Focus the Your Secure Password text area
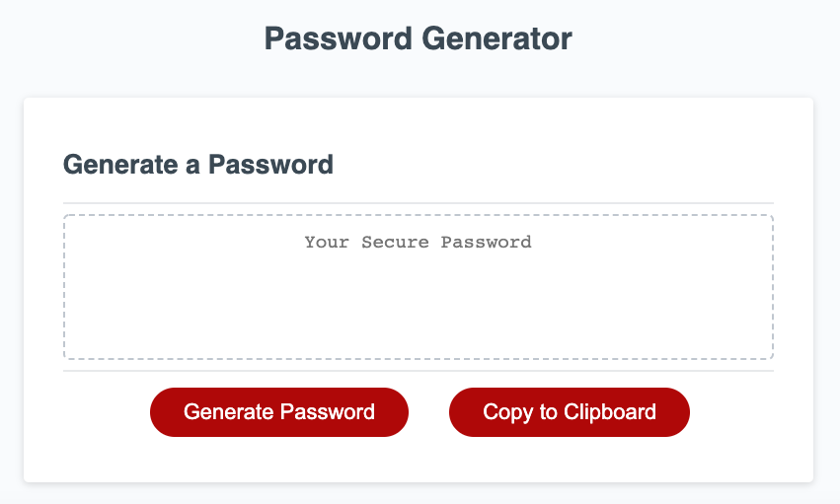Image resolution: width=840 pixels, height=504 pixels. click(x=418, y=287)
